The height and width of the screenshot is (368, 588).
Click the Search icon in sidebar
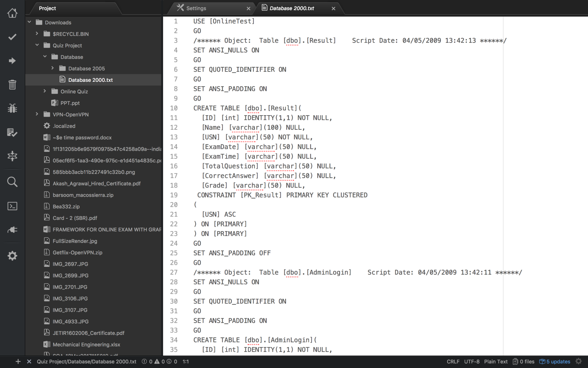[x=12, y=182]
